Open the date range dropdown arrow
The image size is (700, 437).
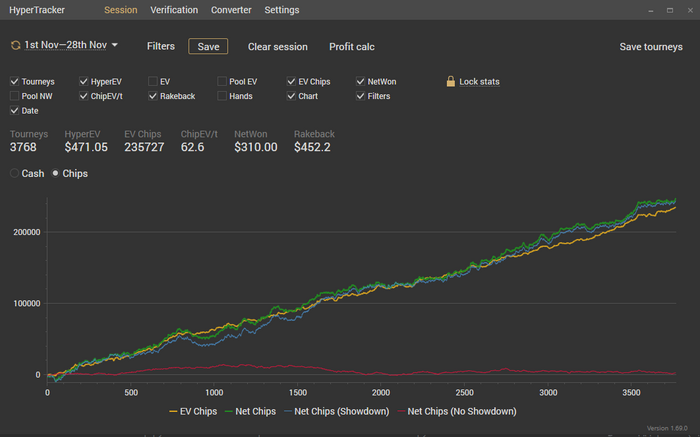[115, 45]
